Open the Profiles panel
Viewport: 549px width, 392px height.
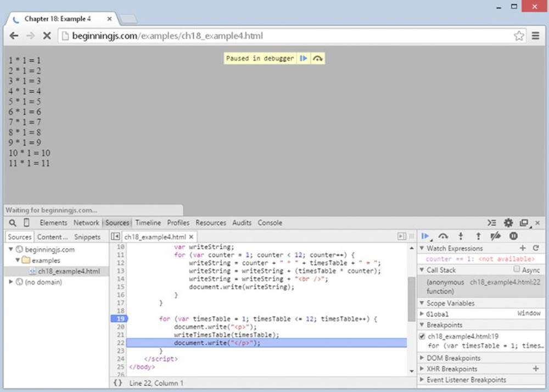click(178, 222)
